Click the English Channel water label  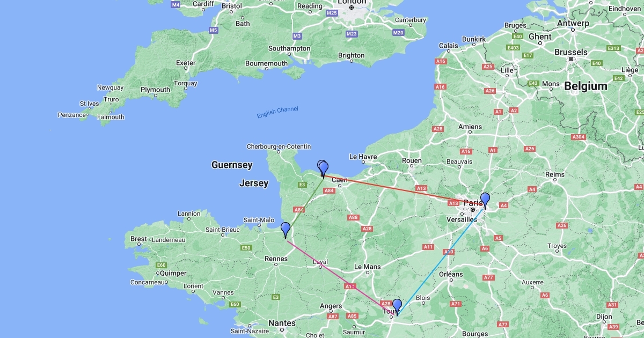pos(277,112)
